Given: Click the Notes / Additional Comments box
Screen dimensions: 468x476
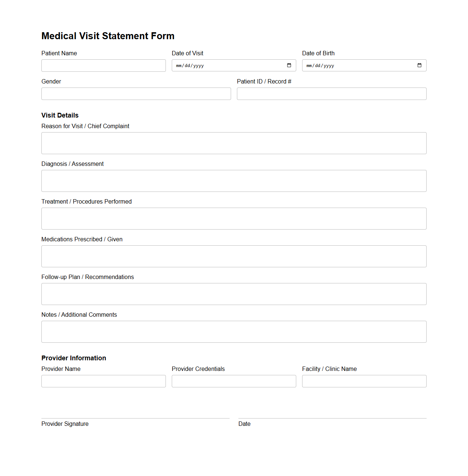Looking at the screenshot, I should [x=234, y=331].
